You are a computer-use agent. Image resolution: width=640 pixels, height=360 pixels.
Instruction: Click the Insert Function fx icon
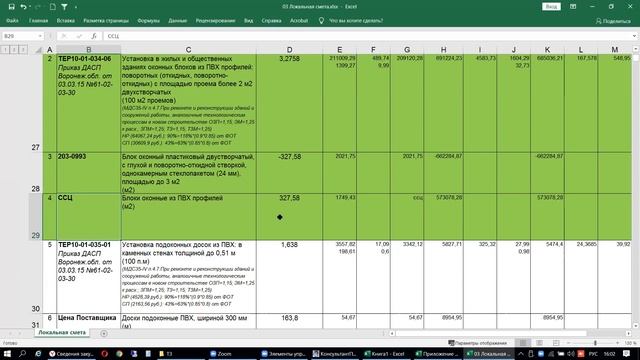coord(94,36)
